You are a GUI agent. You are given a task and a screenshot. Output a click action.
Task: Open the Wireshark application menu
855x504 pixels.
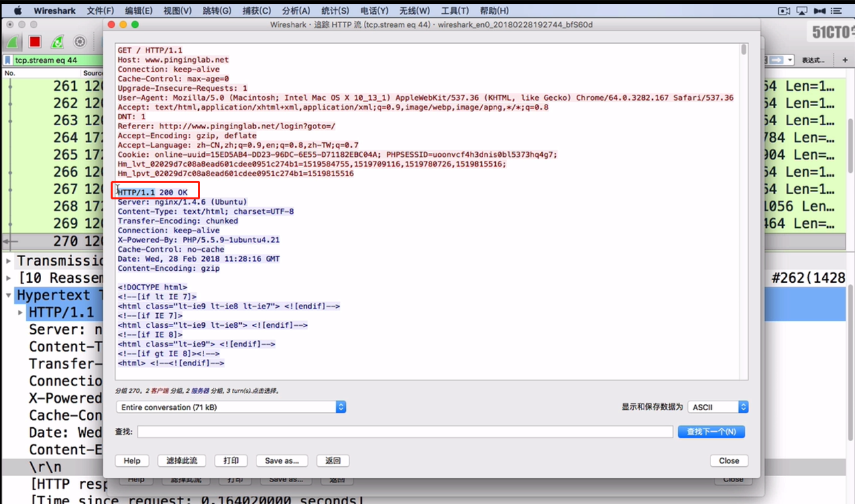[x=54, y=11]
